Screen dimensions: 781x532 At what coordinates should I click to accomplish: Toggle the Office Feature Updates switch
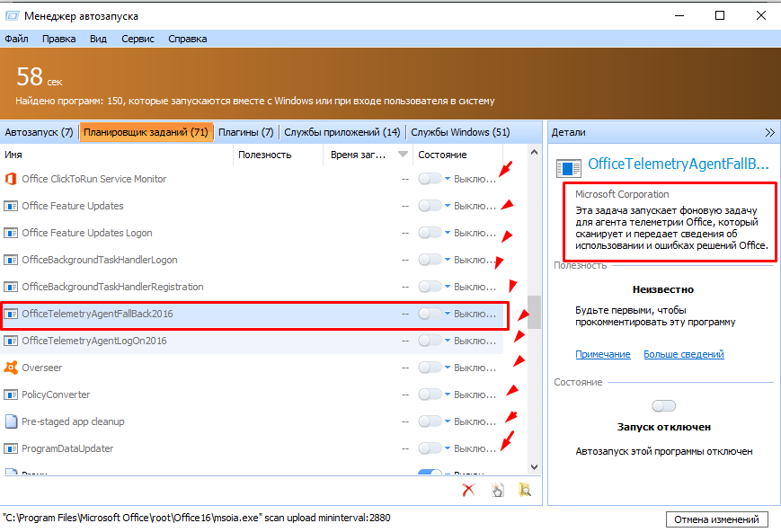[x=430, y=206]
